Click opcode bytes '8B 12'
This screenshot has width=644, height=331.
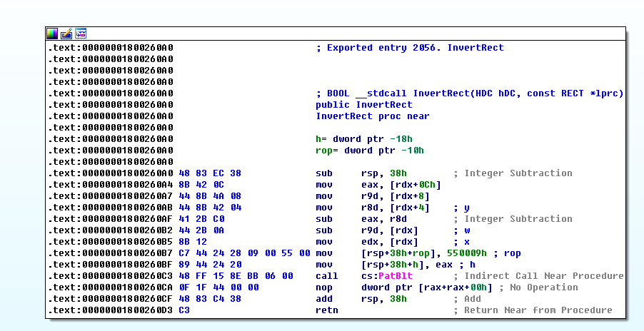click(x=193, y=242)
